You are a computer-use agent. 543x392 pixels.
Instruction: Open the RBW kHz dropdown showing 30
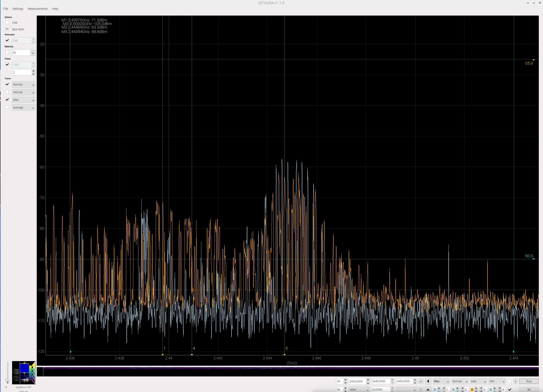click(x=33, y=53)
